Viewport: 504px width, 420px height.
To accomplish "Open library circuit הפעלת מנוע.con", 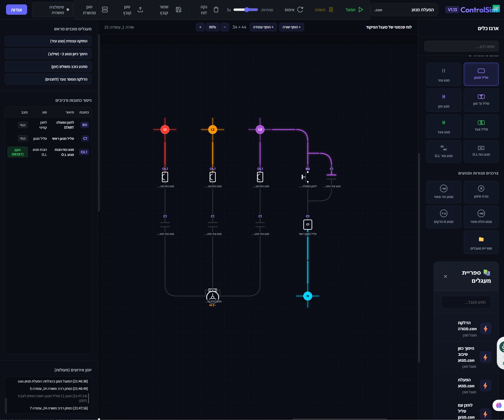I will (x=466, y=386).
